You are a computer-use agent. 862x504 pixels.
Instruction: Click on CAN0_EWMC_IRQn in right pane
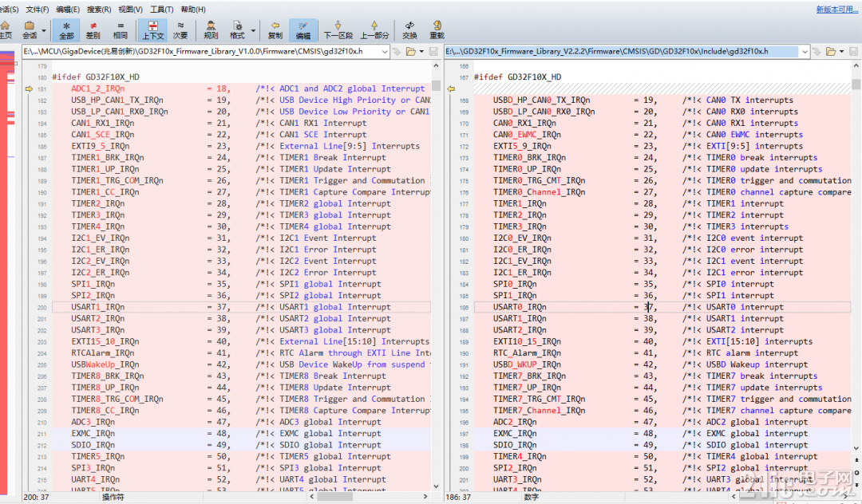pyautogui.click(x=527, y=135)
